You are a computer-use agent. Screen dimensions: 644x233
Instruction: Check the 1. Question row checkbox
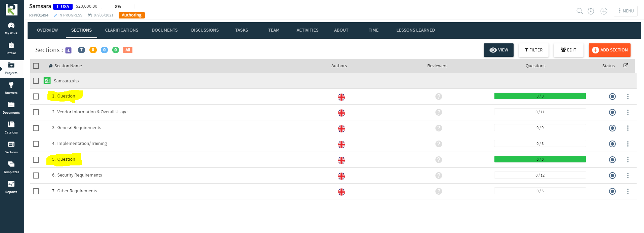[x=36, y=96]
